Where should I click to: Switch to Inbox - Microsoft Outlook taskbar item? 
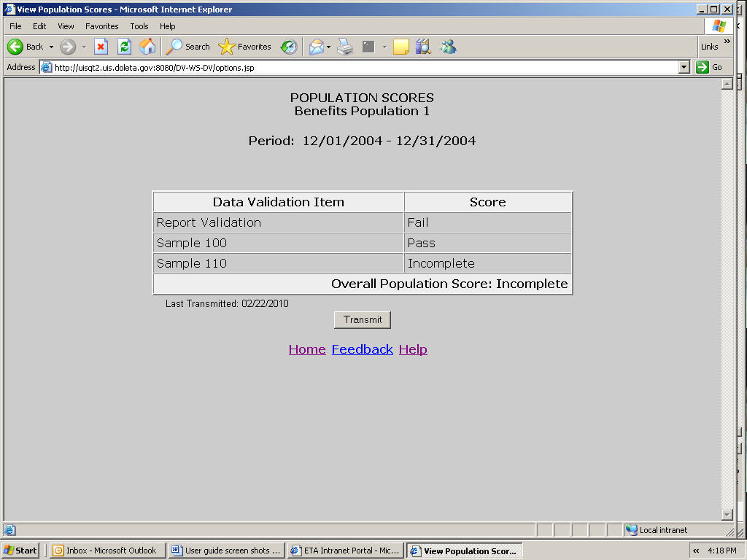[105, 551]
